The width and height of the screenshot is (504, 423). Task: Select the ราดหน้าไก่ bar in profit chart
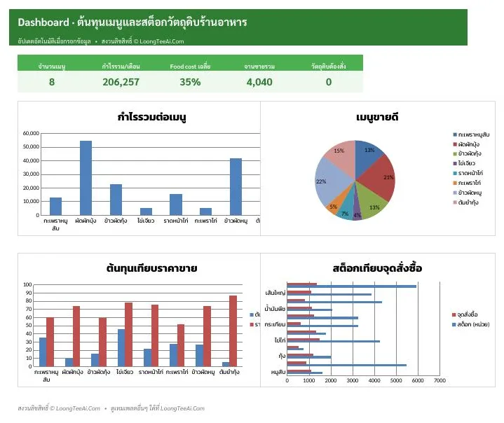coord(176,204)
